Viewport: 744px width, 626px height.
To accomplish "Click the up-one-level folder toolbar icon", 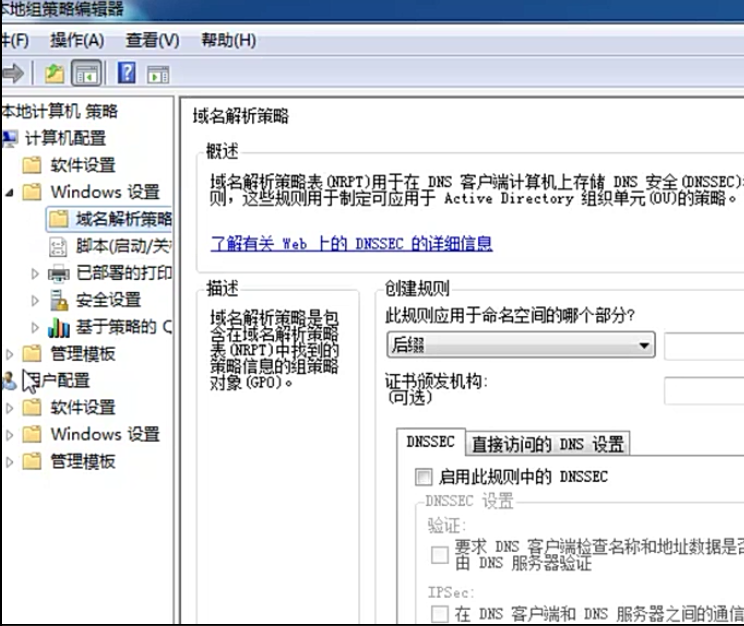I will coord(54,74).
